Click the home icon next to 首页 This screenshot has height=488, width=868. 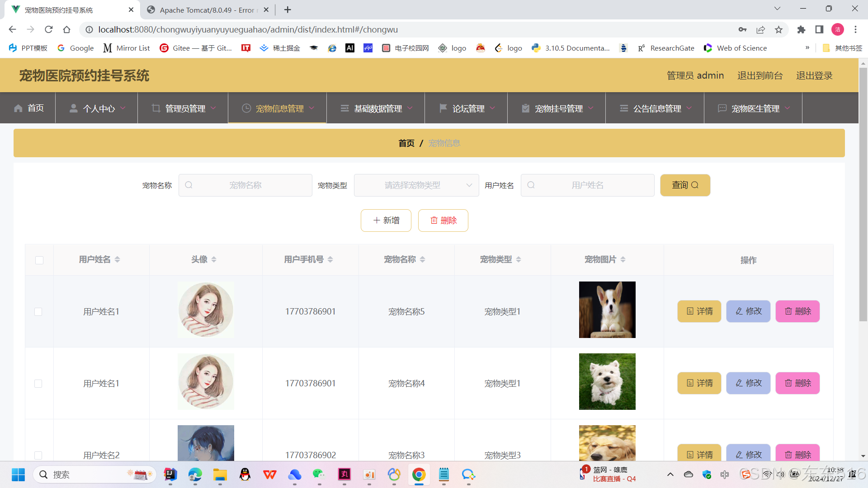(x=18, y=108)
